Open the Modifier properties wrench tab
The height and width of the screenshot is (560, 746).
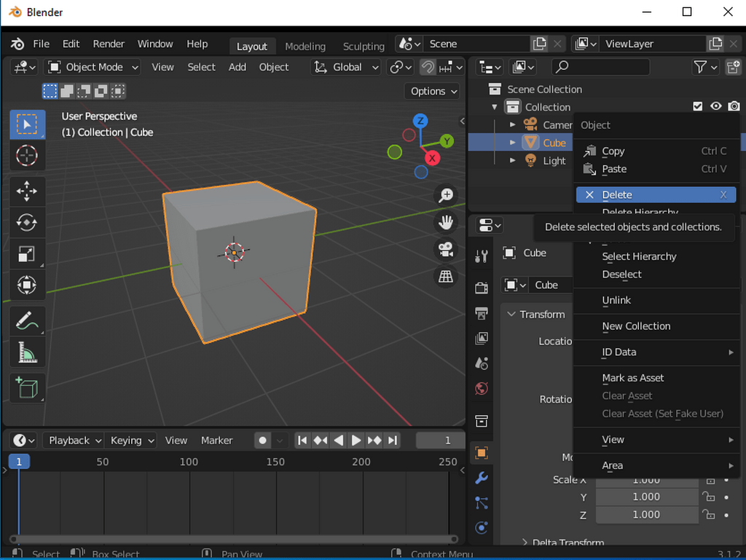(481, 478)
